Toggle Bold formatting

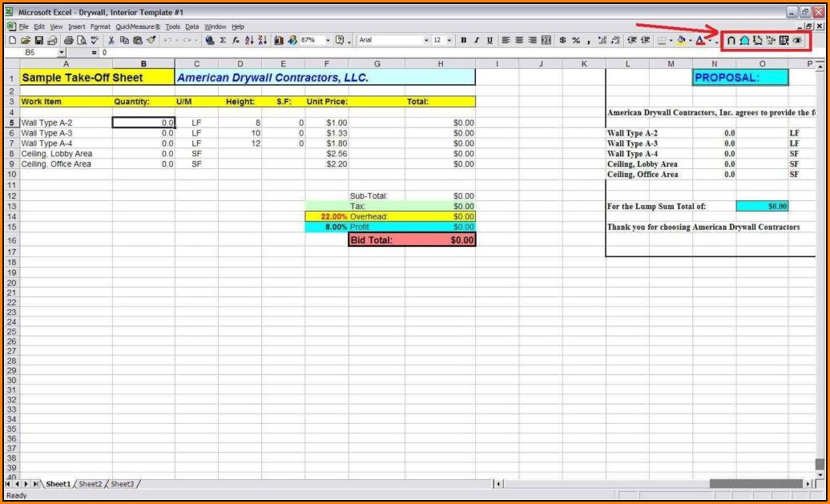pyautogui.click(x=464, y=40)
